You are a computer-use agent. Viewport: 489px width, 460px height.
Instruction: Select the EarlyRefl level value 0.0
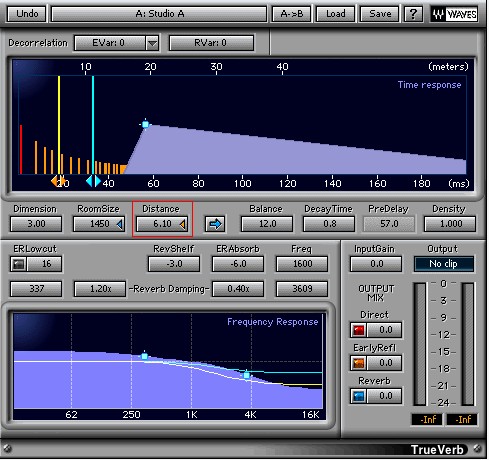tap(384, 363)
